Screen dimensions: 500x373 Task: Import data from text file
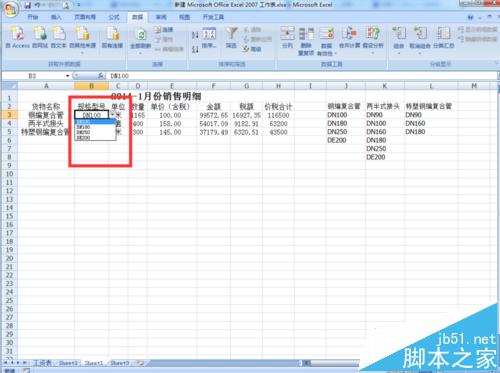pyautogui.click(x=58, y=37)
